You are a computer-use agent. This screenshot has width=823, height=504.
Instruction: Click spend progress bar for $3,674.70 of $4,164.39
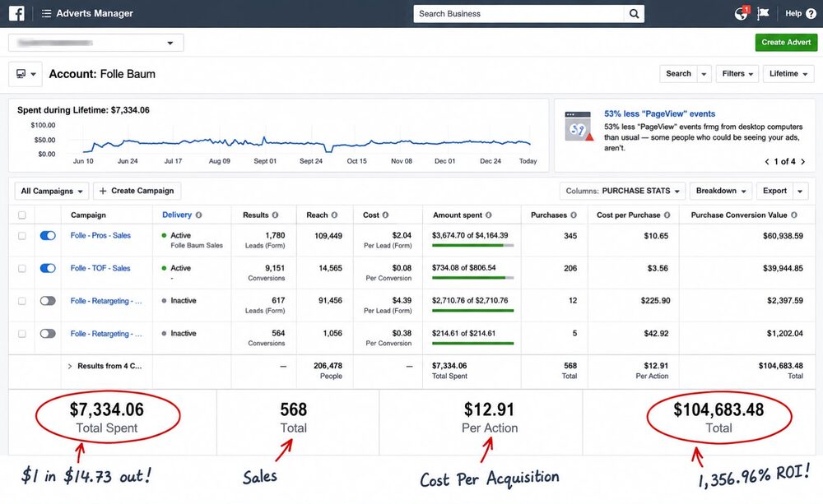[x=472, y=246]
